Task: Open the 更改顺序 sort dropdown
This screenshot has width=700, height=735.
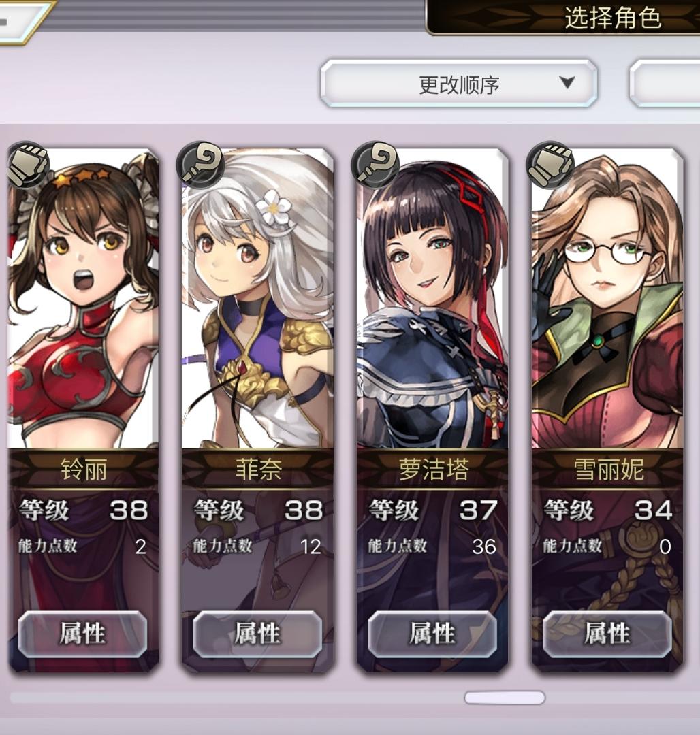Action: tap(458, 84)
